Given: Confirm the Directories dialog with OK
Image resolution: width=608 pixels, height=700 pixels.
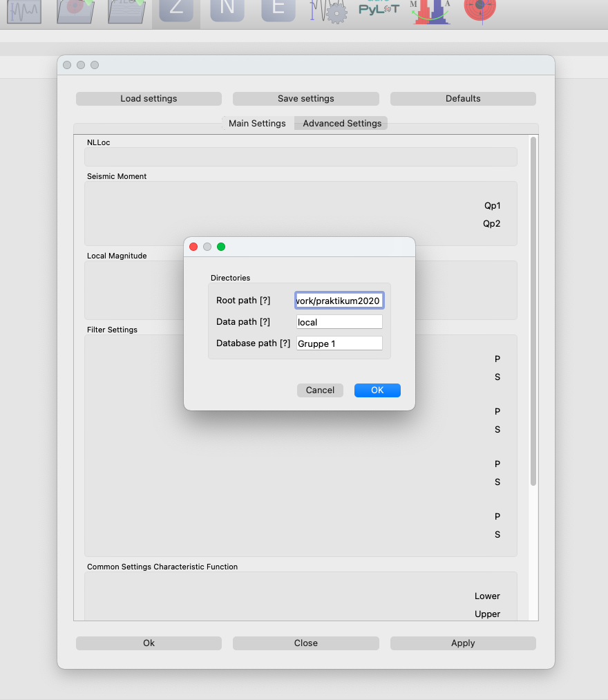Looking at the screenshot, I should [377, 390].
